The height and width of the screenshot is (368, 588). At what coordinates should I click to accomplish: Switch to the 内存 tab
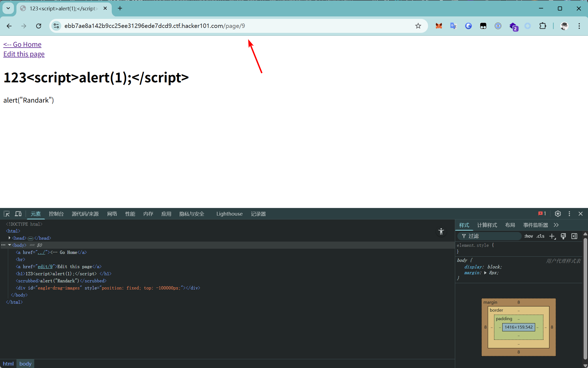coord(148,214)
